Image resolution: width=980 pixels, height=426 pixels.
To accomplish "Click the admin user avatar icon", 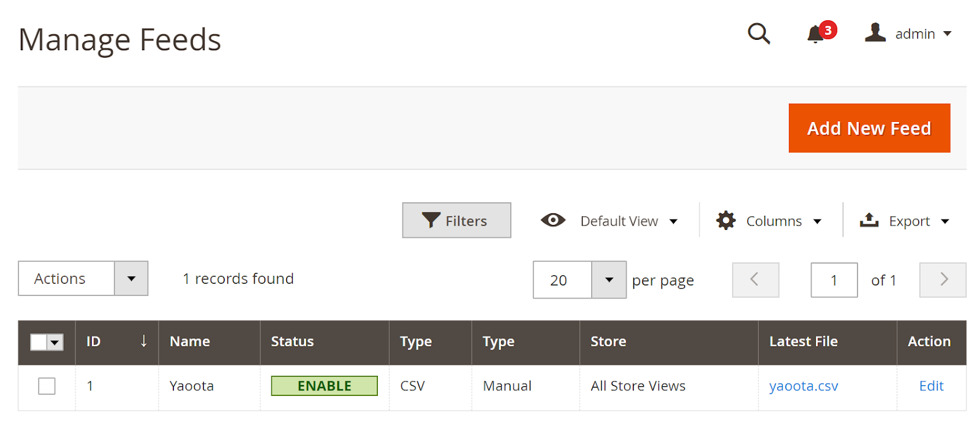I will [875, 32].
